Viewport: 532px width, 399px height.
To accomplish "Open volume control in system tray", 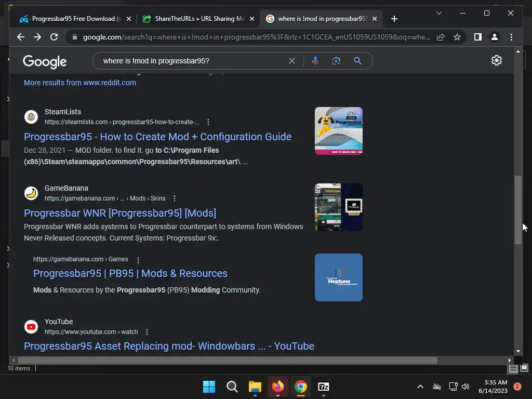I will tap(465, 387).
